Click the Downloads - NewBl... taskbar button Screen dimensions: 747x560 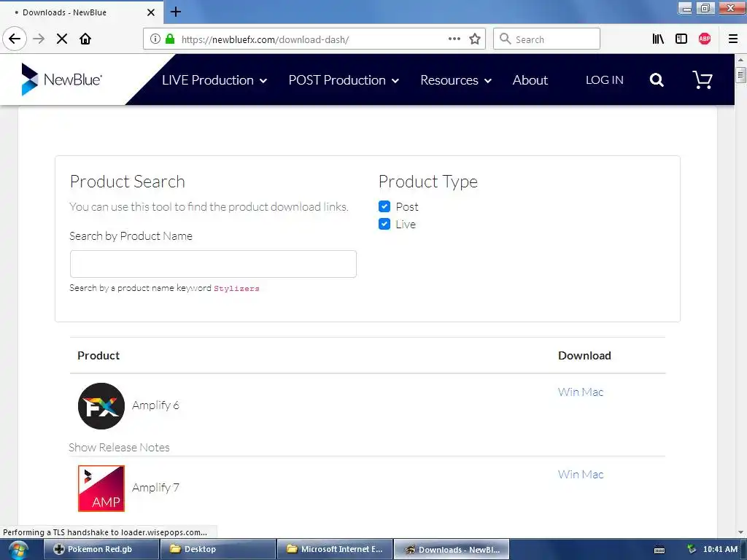(x=452, y=550)
